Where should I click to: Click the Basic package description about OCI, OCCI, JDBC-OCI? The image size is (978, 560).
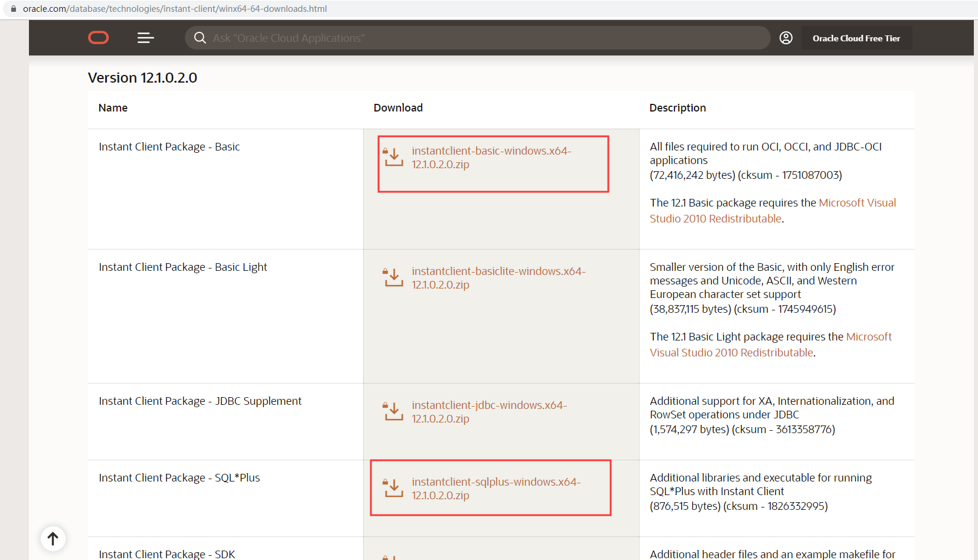(765, 153)
